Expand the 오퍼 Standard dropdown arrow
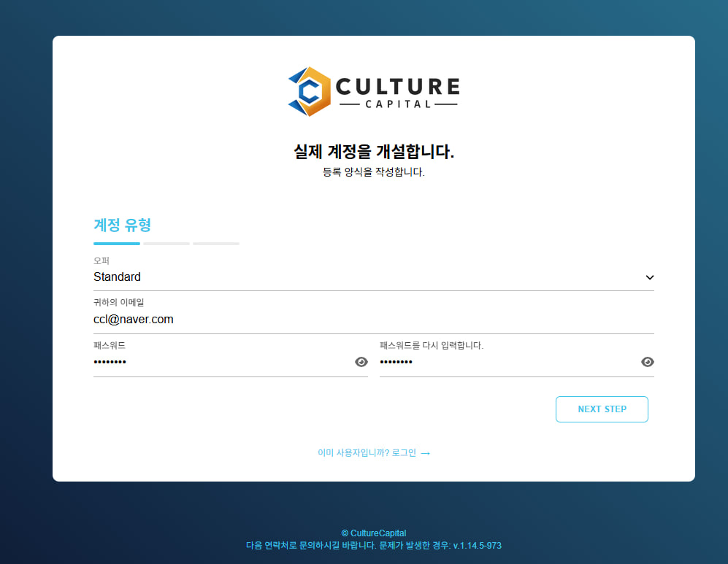728x564 pixels. tap(650, 277)
